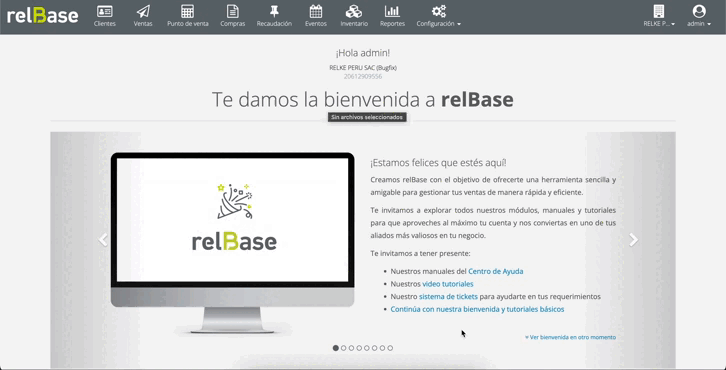The width and height of the screenshot is (726, 370).
Task: Select the first carousel indicator dot
Action: [336, 348]
